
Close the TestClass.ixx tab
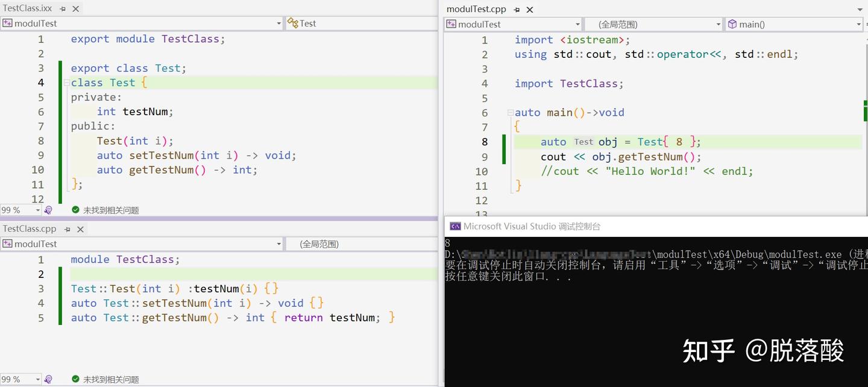tap(75, 9)
